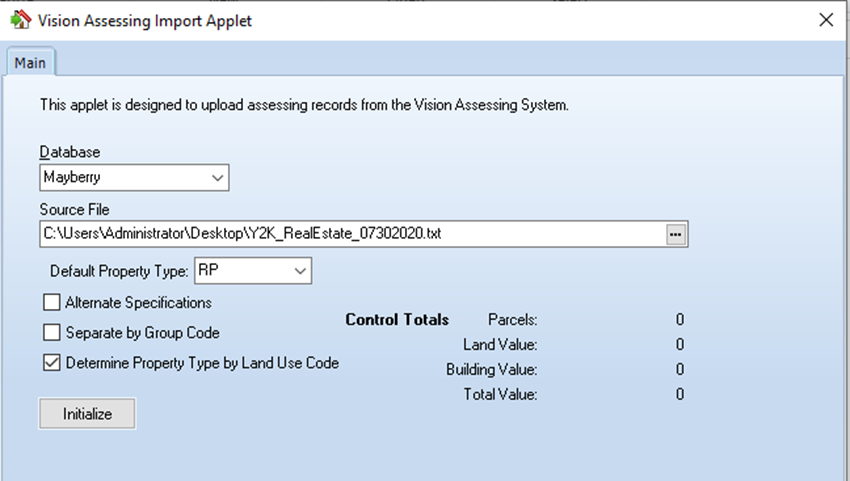Uncheck Determine Property Type by Land Use Code
850x481 pixels.
coord(51,363)
